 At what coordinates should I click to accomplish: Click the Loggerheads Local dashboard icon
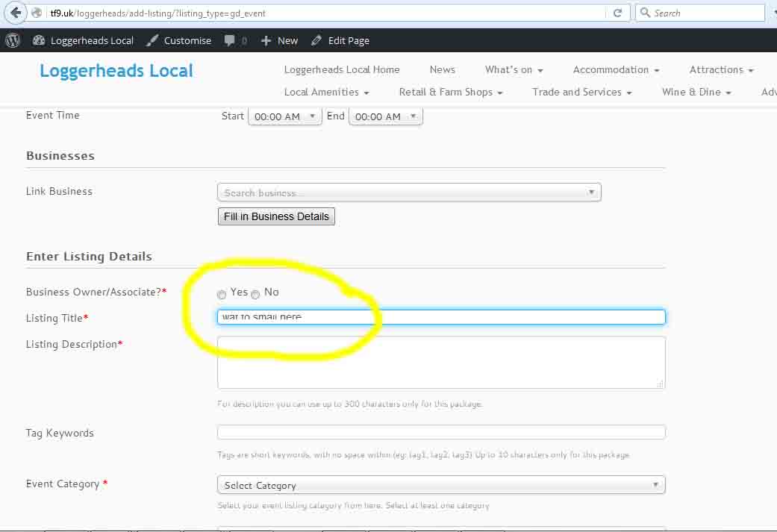39,40
